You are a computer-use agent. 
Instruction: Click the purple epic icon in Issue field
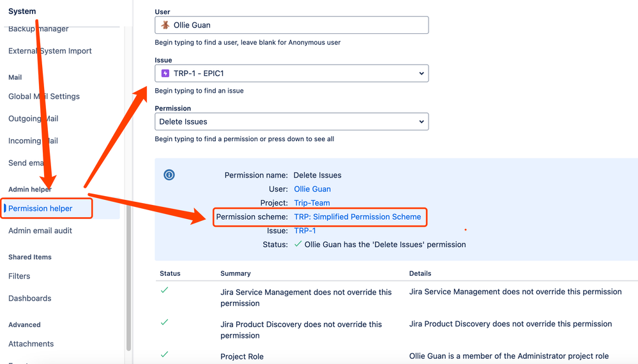165,73
